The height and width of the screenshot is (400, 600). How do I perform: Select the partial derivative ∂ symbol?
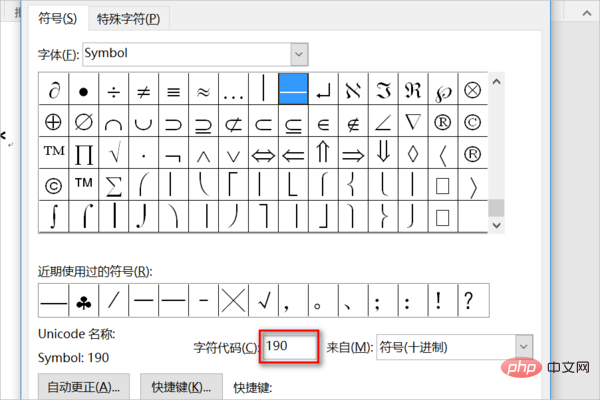tap(53, 90)
